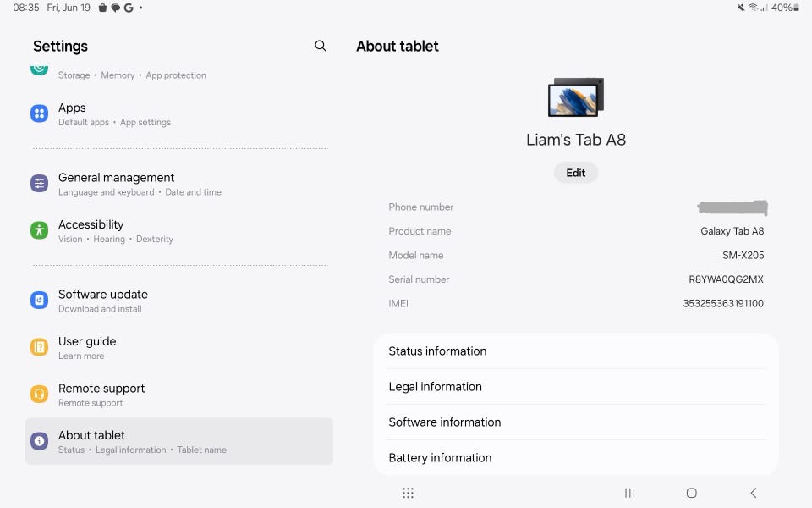Open the User guide entry
The image size is (812, 508).
click(179, 348)
